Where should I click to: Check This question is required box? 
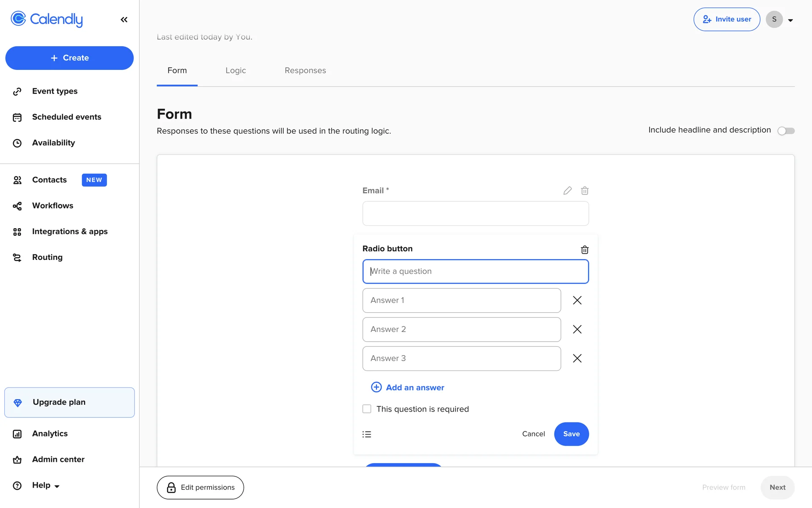tap(367, 409)
